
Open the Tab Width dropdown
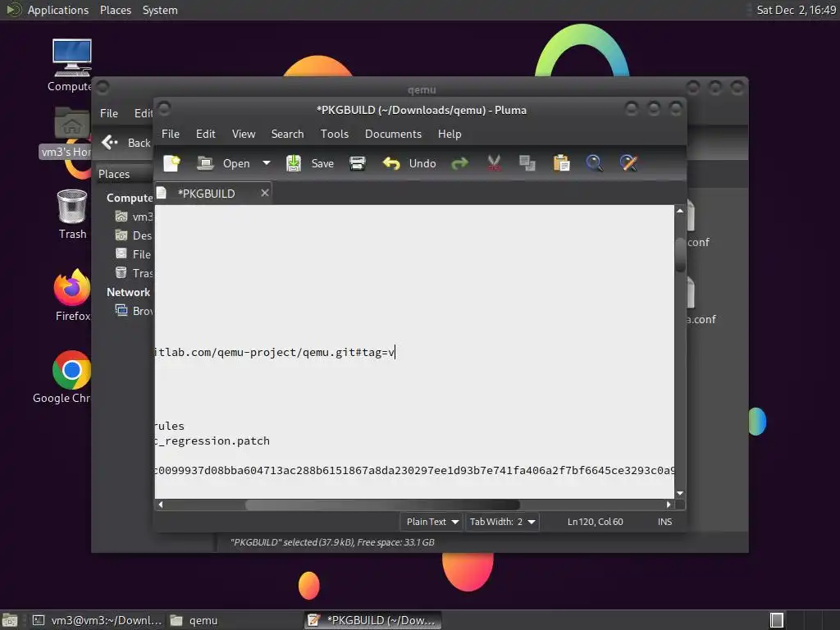[502, 522]
